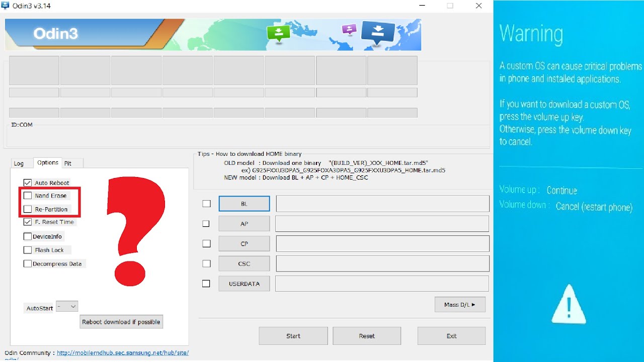Click the blue download icon in banner
644x362 pixels.
tap(378, 34)
